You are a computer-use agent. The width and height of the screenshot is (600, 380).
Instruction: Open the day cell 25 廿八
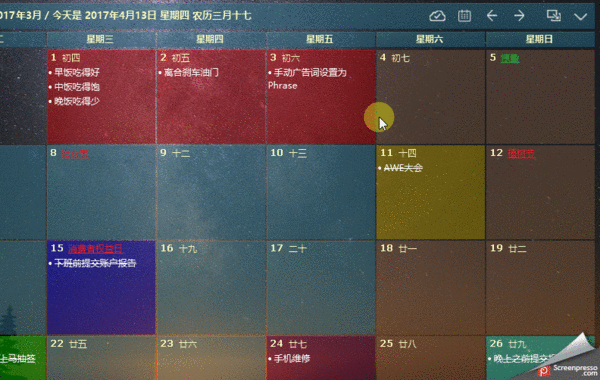click(430, 358)
